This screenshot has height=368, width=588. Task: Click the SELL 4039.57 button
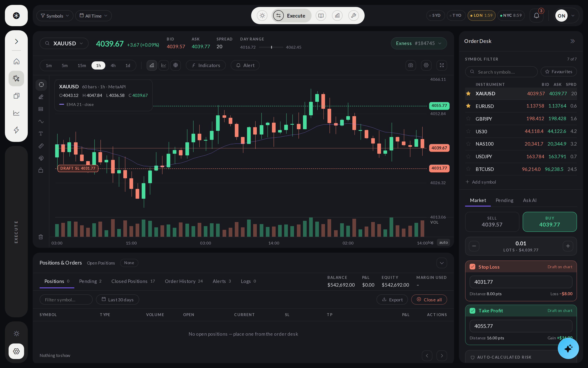(492, 222)
